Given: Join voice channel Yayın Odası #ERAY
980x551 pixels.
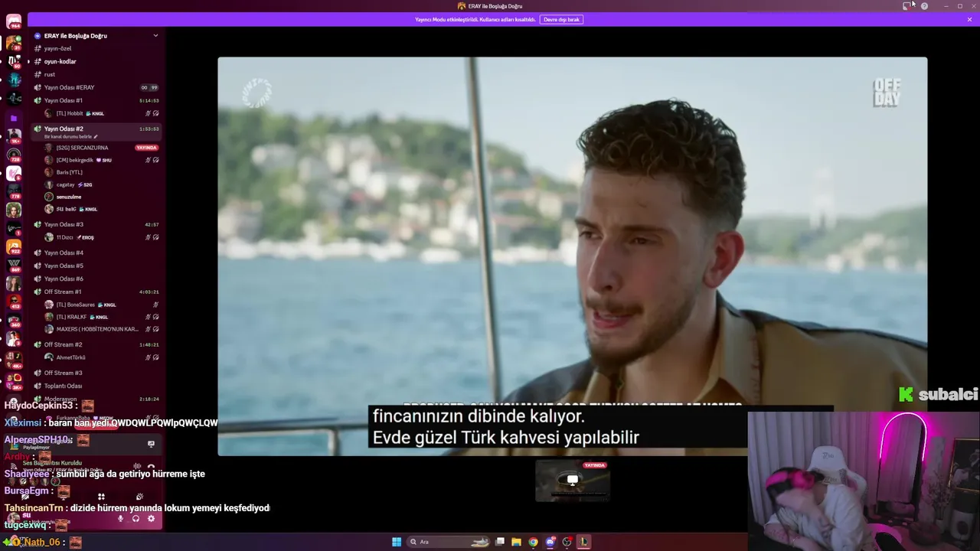Looking at the screenshot, I should pyautogui.click(x=96, y=87).
